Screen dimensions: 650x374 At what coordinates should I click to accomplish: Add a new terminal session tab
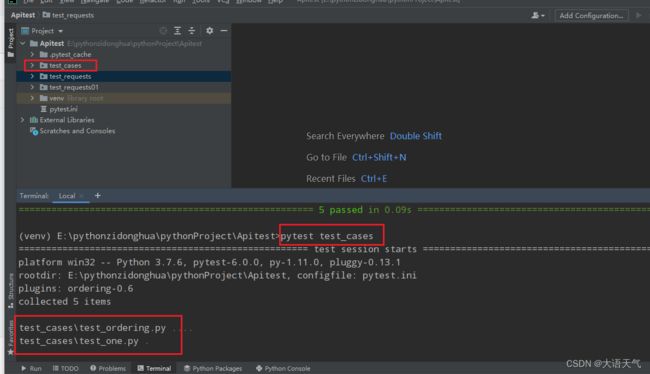pos(97,195)
